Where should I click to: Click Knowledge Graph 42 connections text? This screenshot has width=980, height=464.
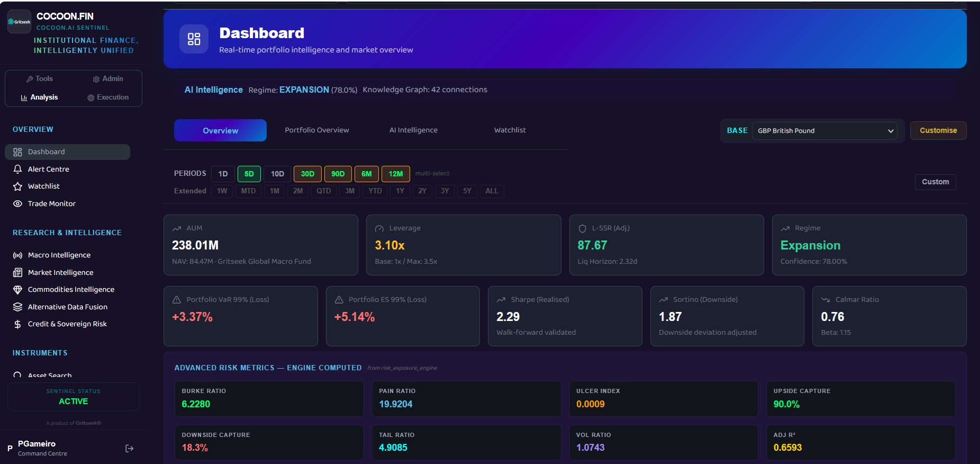click(425, 90)
